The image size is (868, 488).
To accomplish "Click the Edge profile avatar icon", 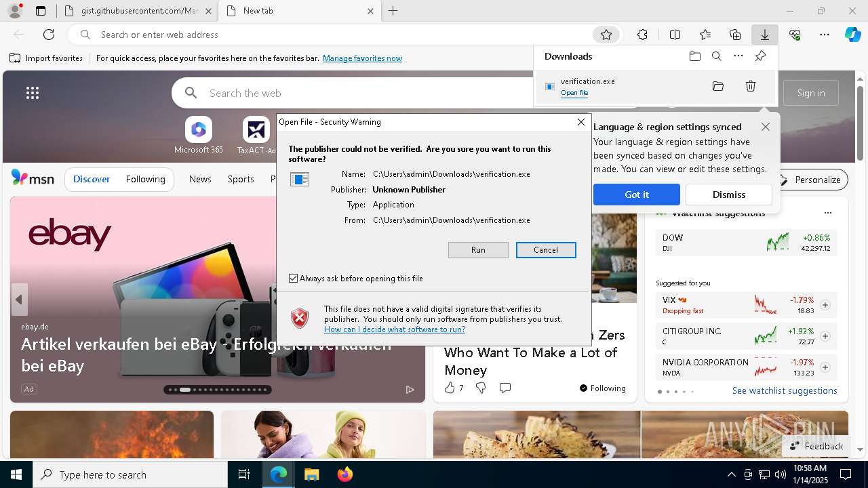I will coord(14,11).
